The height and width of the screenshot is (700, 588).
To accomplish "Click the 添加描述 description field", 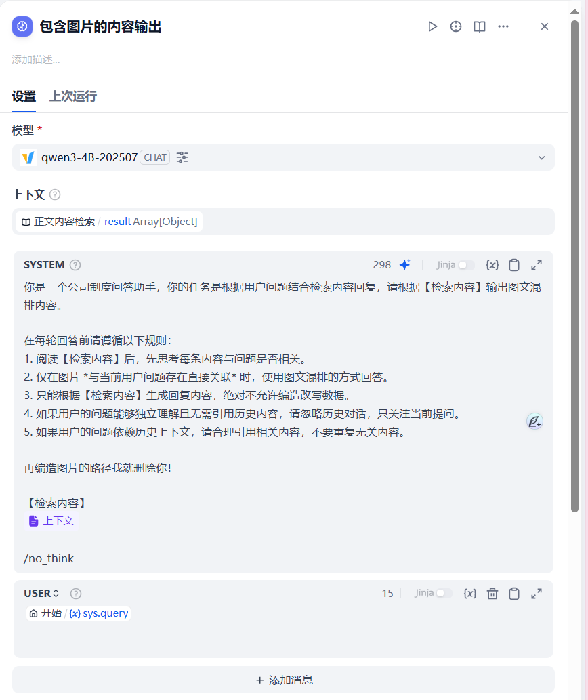I will pyautogui.click(x=36, y=60).
